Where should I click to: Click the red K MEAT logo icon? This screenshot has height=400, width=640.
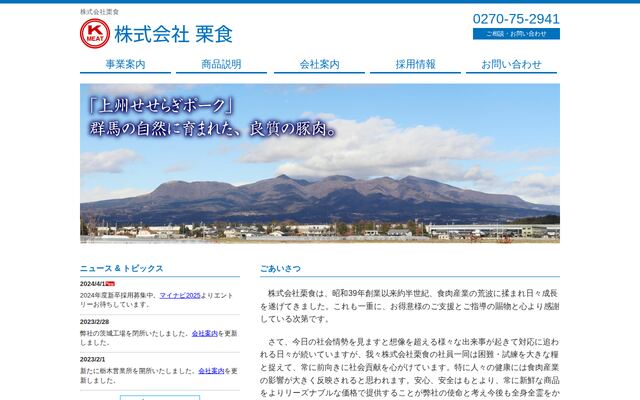tap(95, 33)
